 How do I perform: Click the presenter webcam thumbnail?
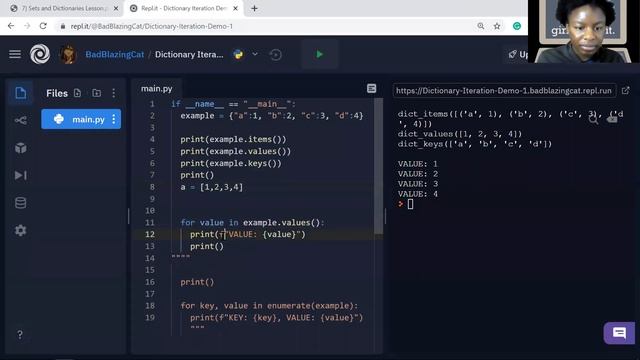click(x=584, y=31)
